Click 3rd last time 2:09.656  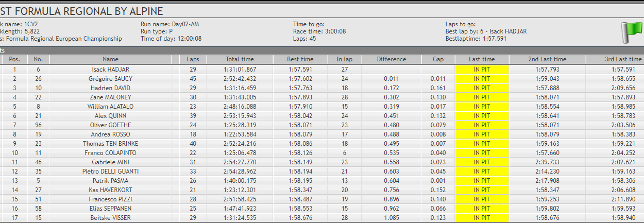coord(623,88)
